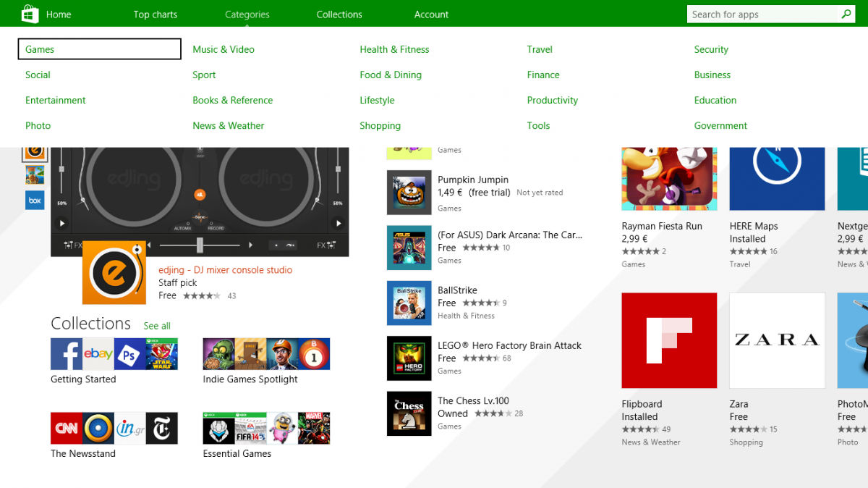
Task: Open the Indie Games Spotlight collection label
Action: point(250,379)
